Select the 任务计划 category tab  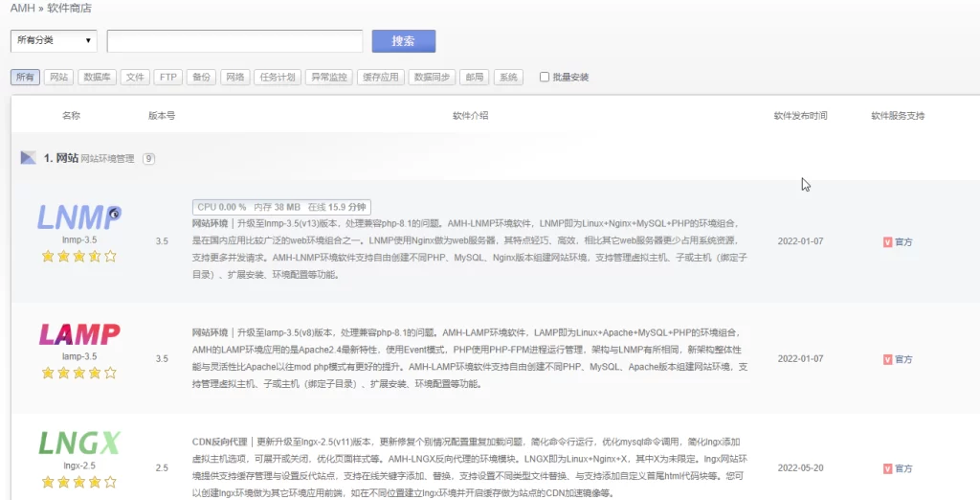click(x=278, y=77)
